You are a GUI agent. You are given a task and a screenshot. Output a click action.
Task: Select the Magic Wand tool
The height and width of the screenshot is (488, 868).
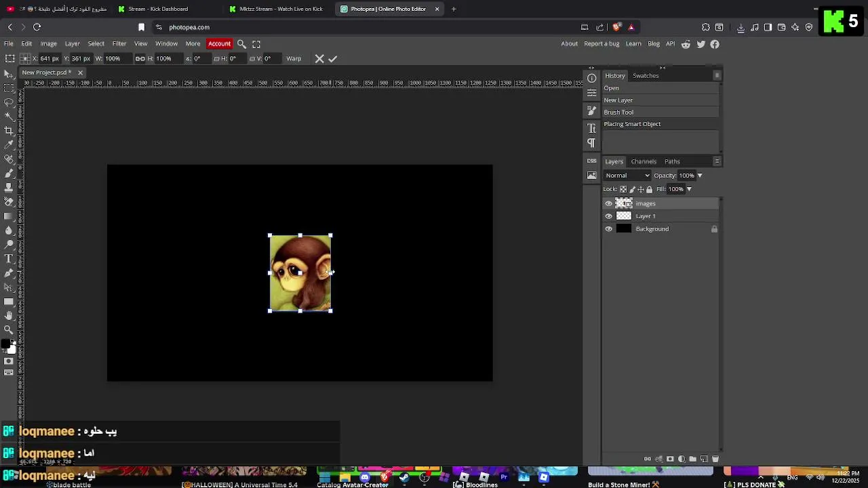(x=9, y=116)
